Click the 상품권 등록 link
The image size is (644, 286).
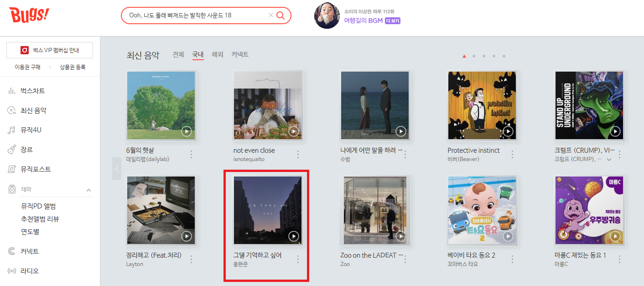point(73,67)
